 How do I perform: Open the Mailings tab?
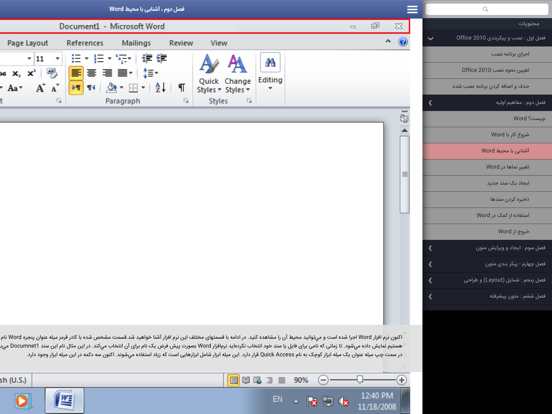pyautogui.click(x=136, y=43)
